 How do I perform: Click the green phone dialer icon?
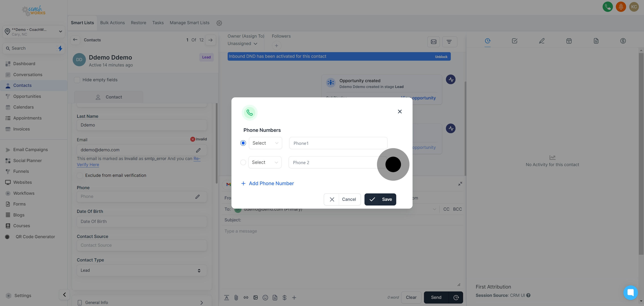coord(608,7)
